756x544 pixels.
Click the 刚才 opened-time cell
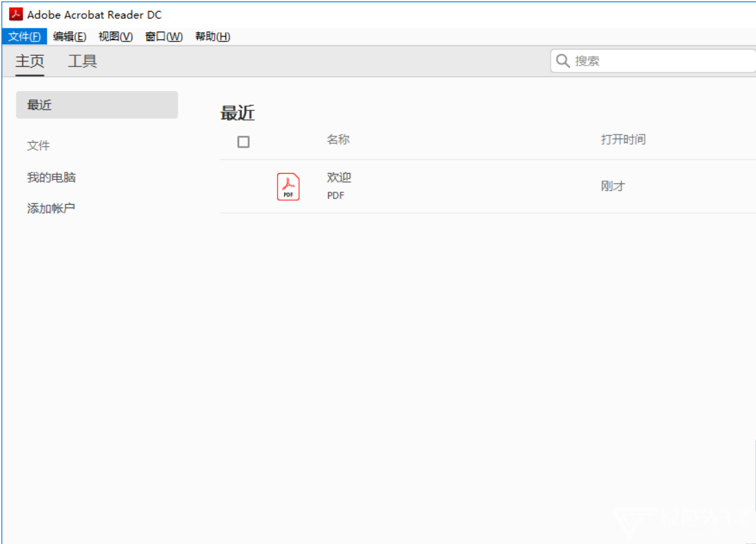(x=613, y=186)
